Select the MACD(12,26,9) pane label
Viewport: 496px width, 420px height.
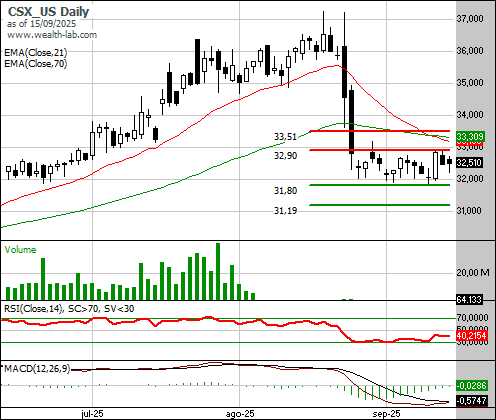37,369
